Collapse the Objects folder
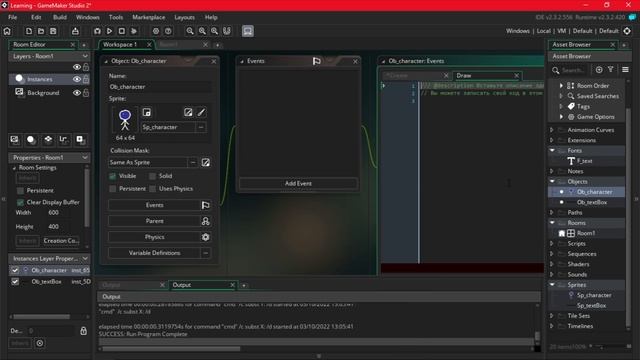The image size is (640, 360). click(x=552, y=182)
